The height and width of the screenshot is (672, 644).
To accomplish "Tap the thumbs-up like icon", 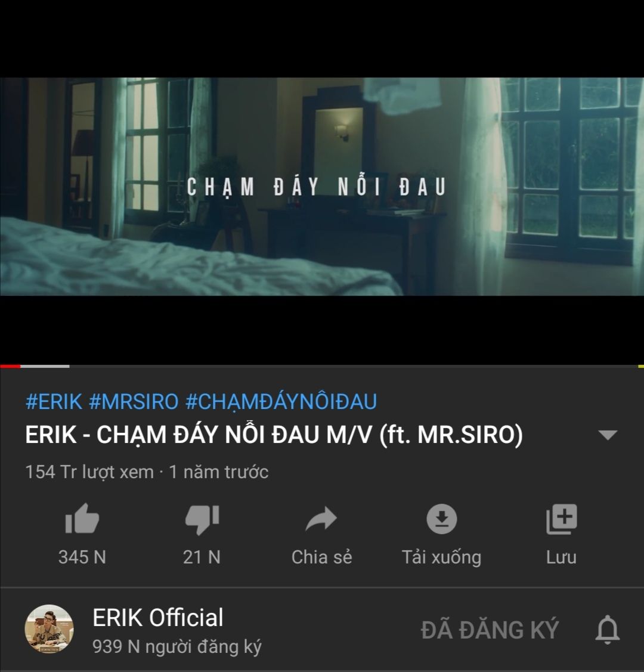I will point(82,519).
